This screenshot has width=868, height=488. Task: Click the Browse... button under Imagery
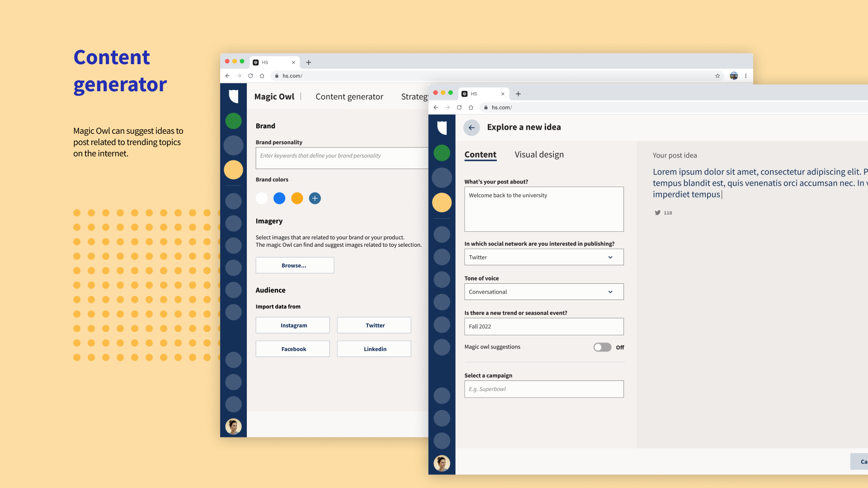(294, 265)
